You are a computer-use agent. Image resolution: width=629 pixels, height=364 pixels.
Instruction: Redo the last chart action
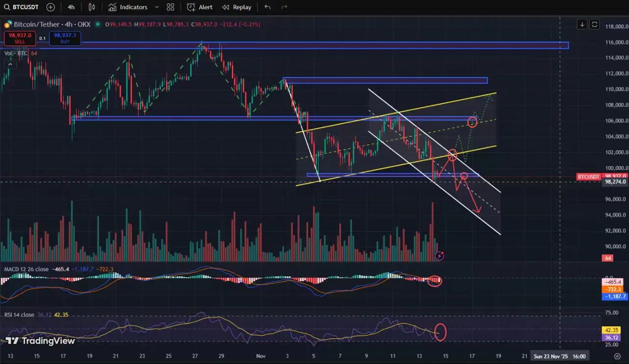284,7
